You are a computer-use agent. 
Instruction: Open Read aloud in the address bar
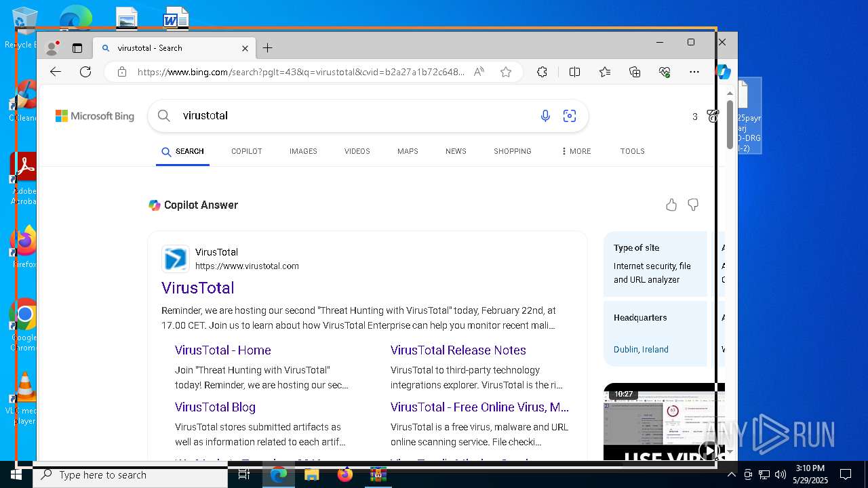[x=479, y=72]
